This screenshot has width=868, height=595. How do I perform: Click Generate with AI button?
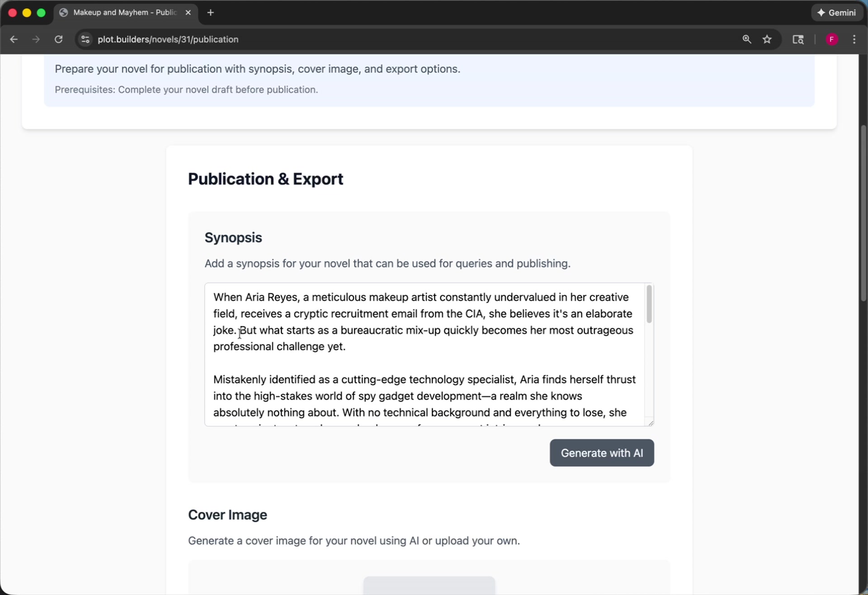601,453
